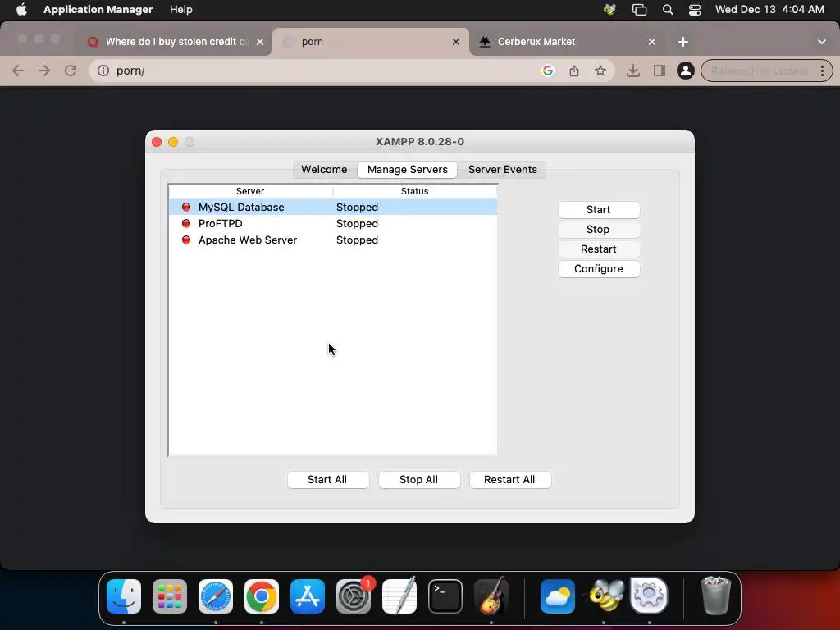Click the Stop All button
The width and height of the screenshot is (840, 630).
coord(419,479)
